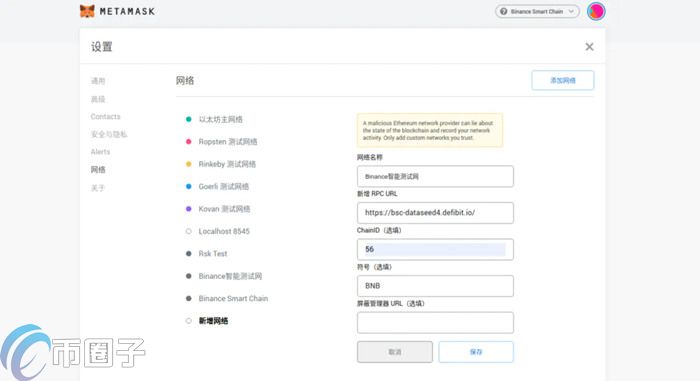Open the Contacts settings tab
The height and width of the screenshot is (381, 700).
click(x=105, y=117)
